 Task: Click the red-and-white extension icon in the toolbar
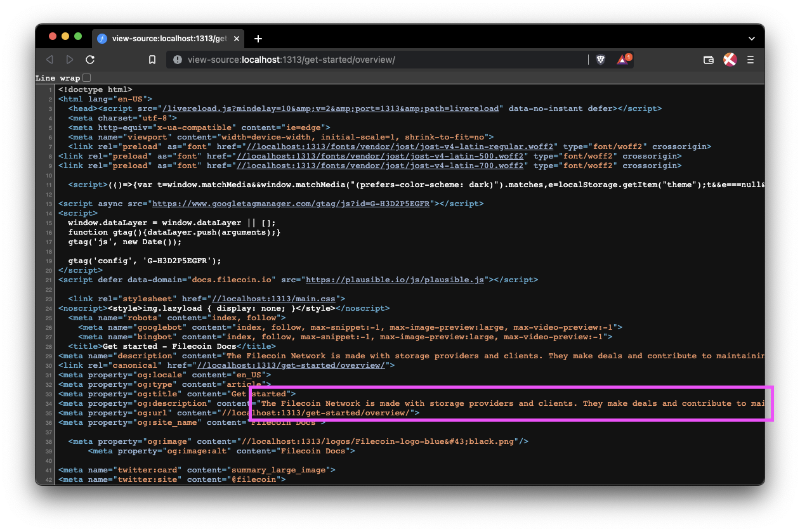[730, 60]
